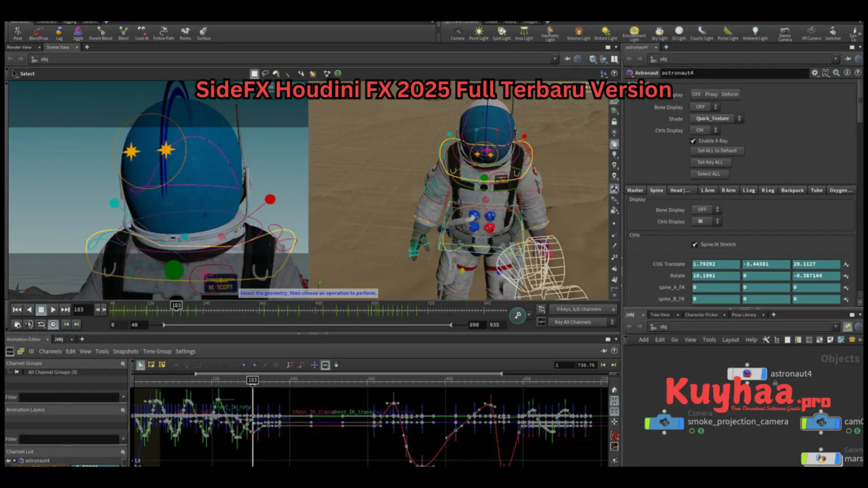Activate the Jiggle tool on the shelf
Screen dimensions: 868x488
tap(78, 33)
